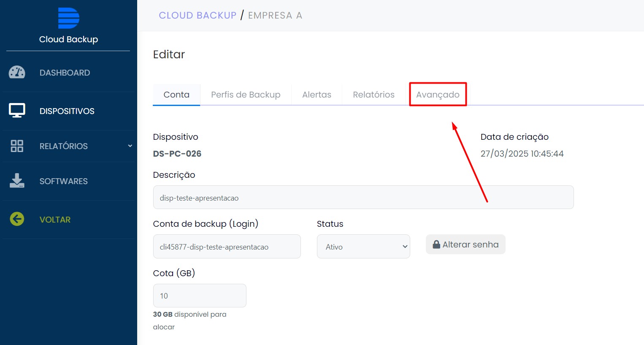Go to the Avançado tab
This screenshot has width=644, height=345.
coord(438,95)
